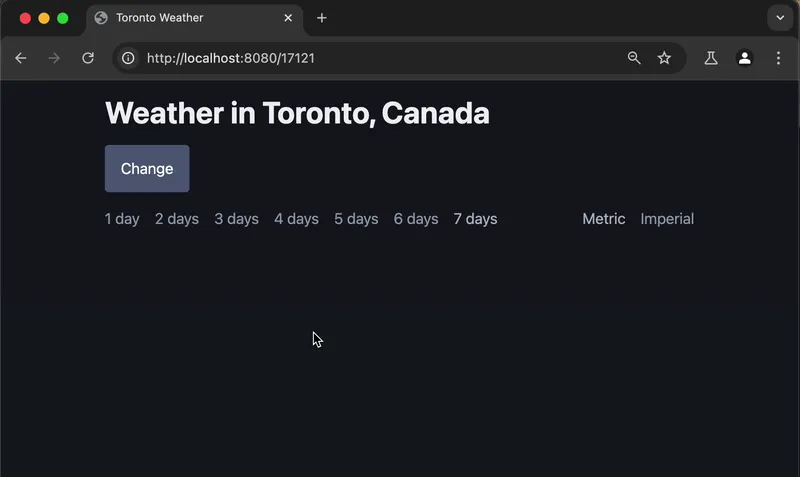This screenshot has height=477, width=800.
Task: Reload the page with the refresh icon
Action: tap(88, 58)
